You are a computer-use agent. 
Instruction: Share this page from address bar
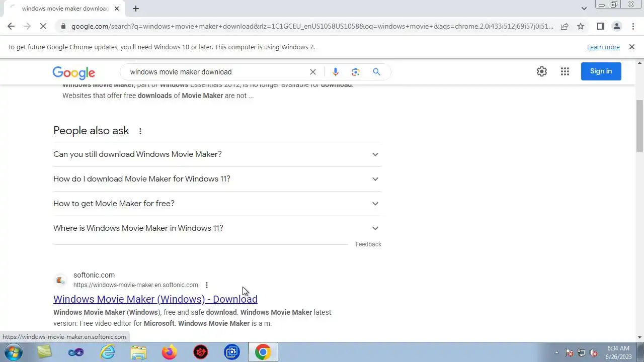[x=565, y=26]
